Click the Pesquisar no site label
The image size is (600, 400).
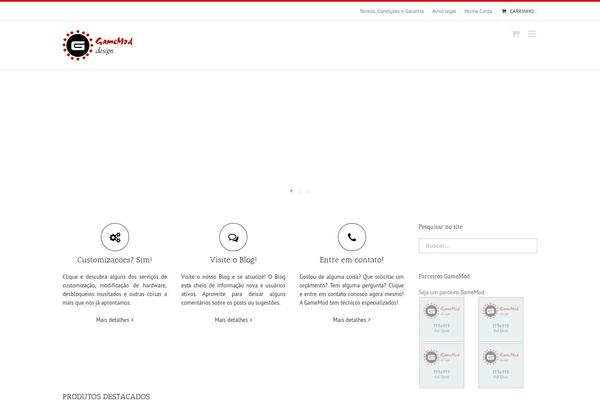(x=440, y=227)
